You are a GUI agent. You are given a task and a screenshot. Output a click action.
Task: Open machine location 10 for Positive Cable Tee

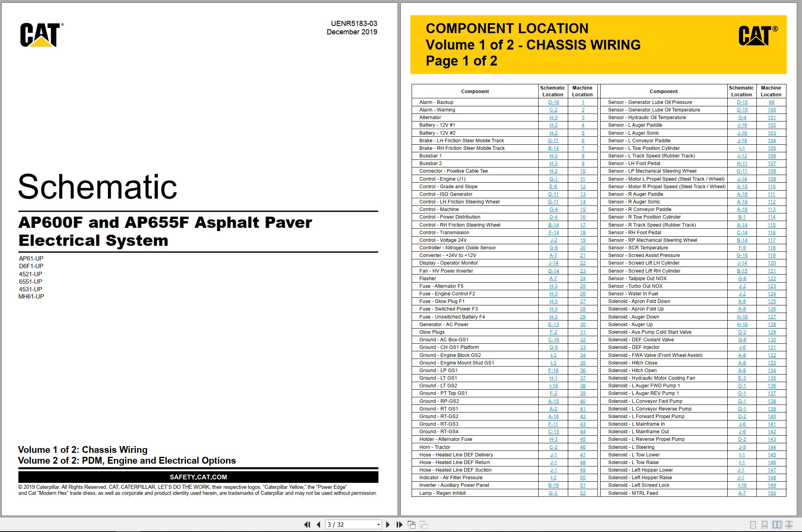(x=583, y=171)
